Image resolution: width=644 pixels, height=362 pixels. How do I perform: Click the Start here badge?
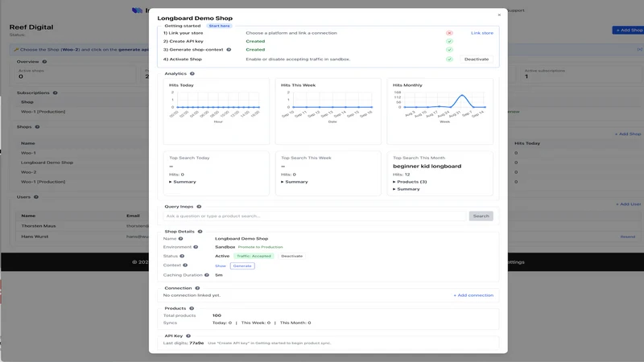(219, 26)
